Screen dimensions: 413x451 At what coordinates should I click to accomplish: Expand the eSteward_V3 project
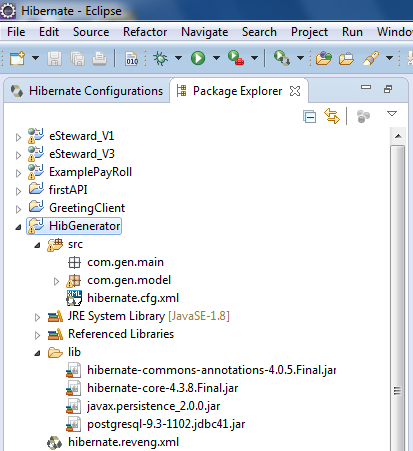pyautogui.click(x=18, y=155)
